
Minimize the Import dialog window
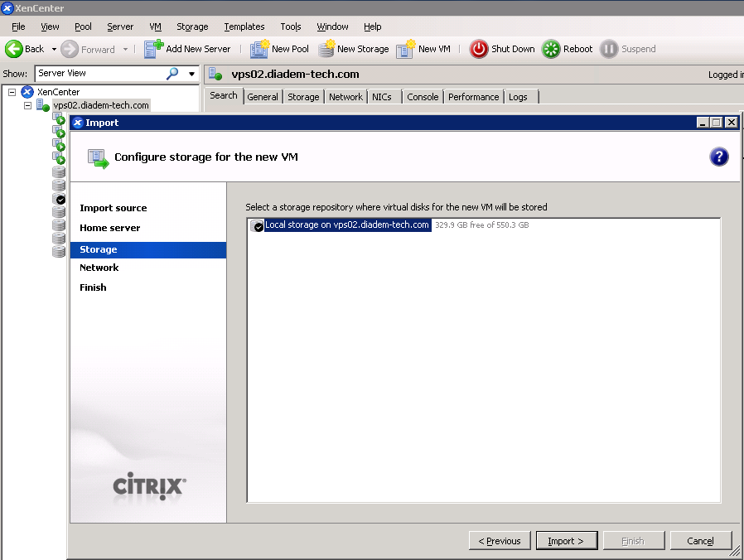[703, 123]
